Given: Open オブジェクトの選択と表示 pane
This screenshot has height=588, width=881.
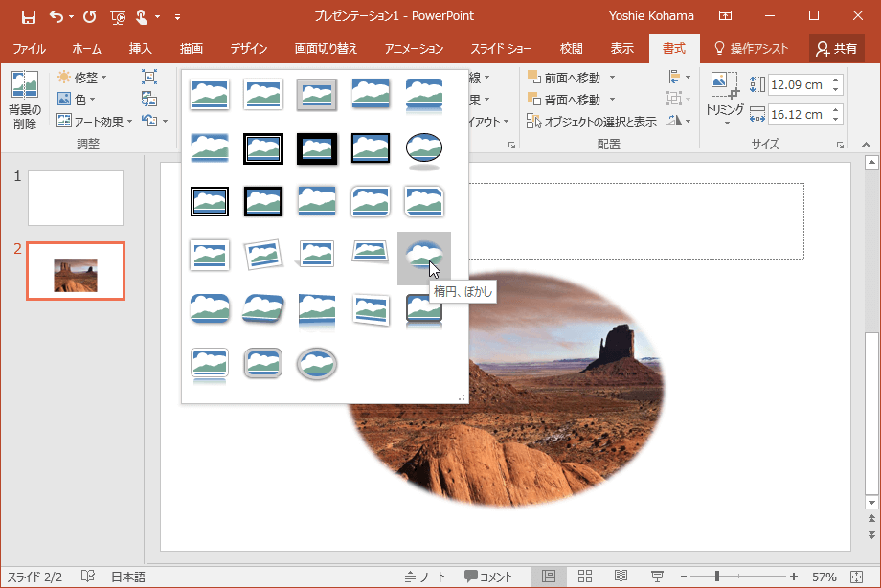Looking at the screenshot, I should click(x=592, y=122).
